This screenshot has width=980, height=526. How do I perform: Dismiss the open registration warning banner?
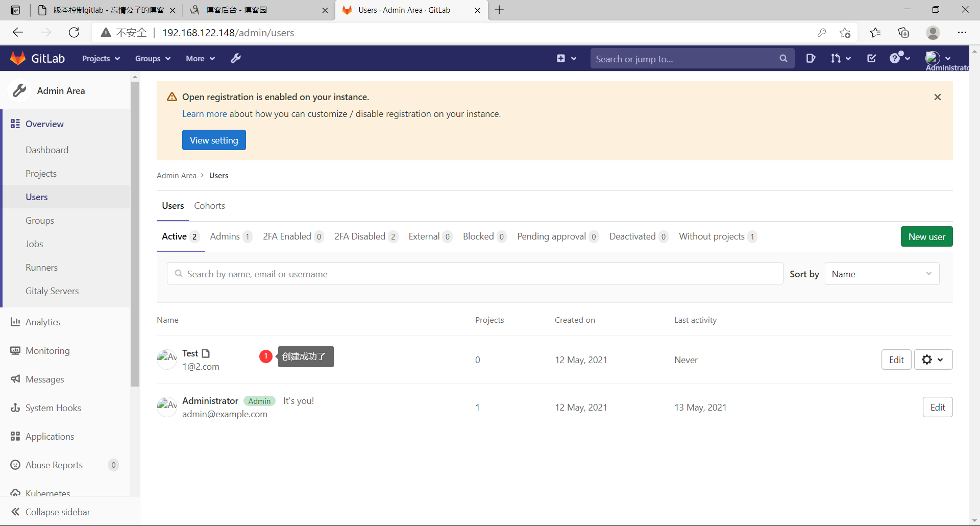point(938,97)
